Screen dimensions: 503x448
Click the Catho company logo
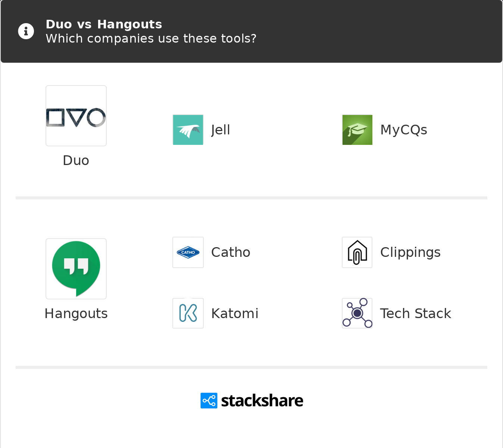(188, 252)
